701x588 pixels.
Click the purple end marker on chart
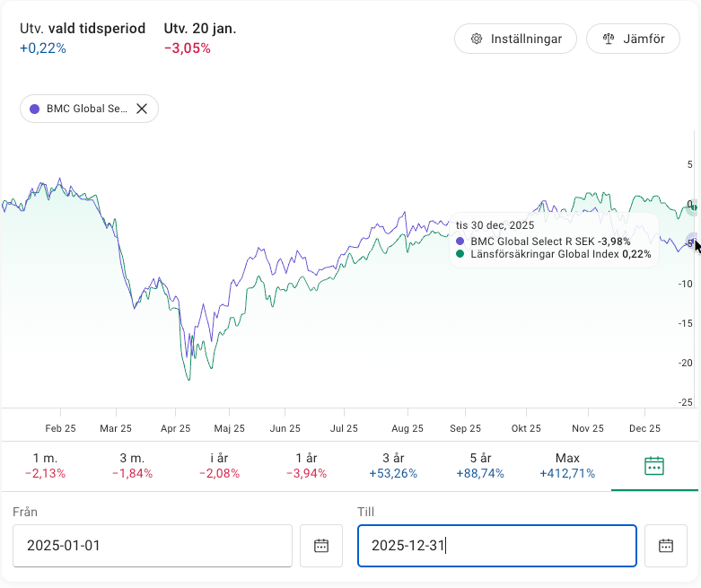[x=692, y=241]
